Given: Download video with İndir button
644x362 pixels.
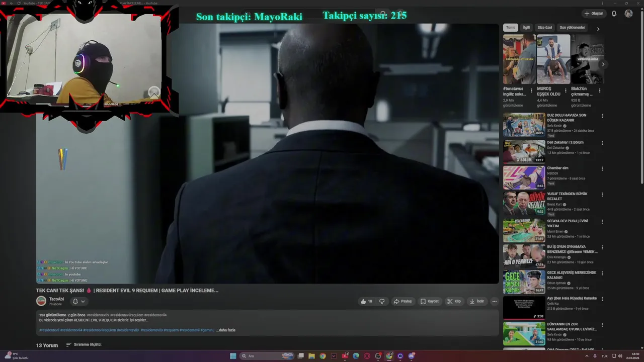Looking at the screenshot, I should [x=476, y=301].
